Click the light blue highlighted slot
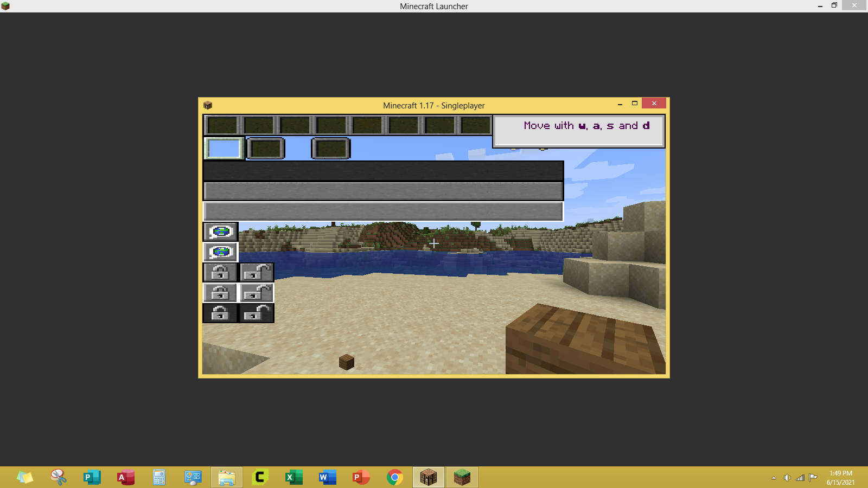The width and height of the screenshot is (868, 488). (224, 149)
